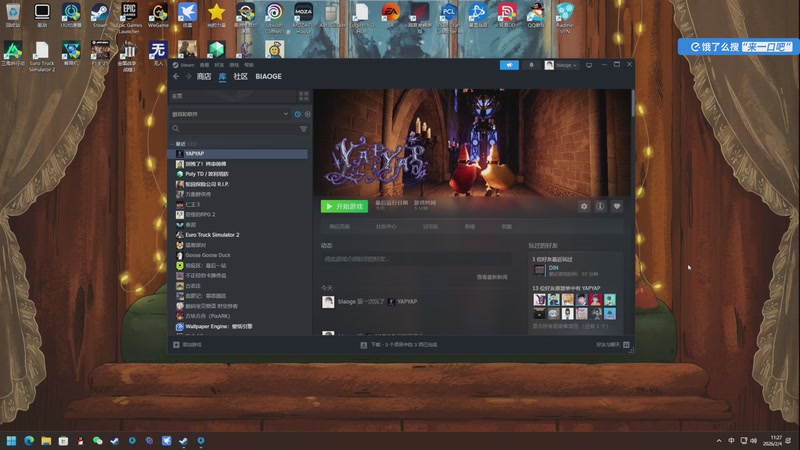Click the first wishlist friend avatar

pyautogui.click(x=539, y=300)
